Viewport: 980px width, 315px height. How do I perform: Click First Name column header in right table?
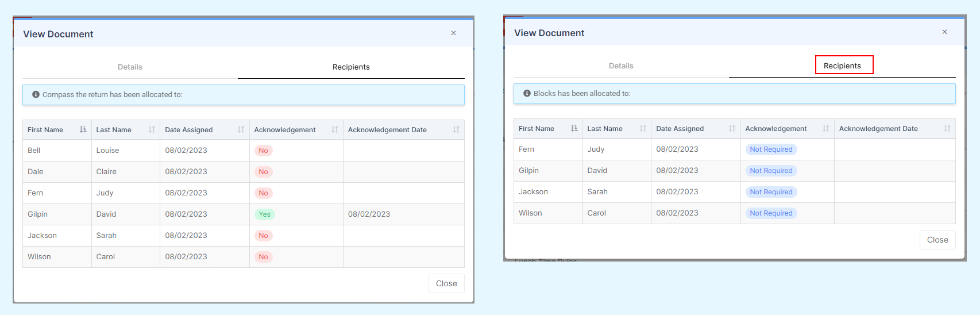pyautogui.click(x=548, y=129)
